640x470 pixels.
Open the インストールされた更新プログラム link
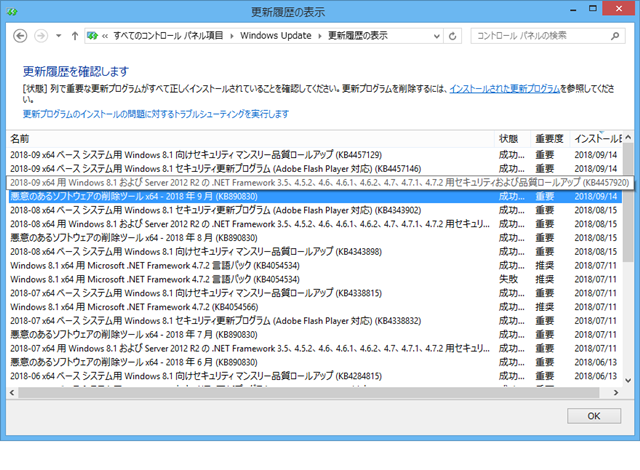tap(504, 89)
